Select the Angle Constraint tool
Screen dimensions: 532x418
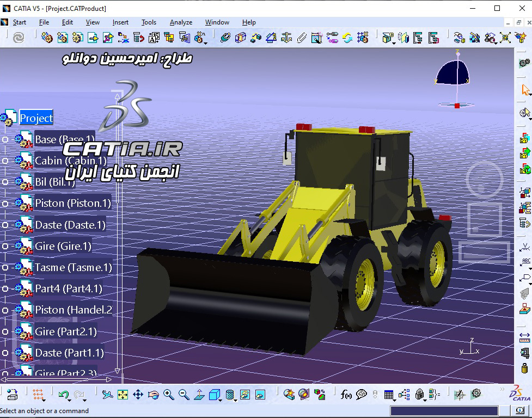click(271, 38)
